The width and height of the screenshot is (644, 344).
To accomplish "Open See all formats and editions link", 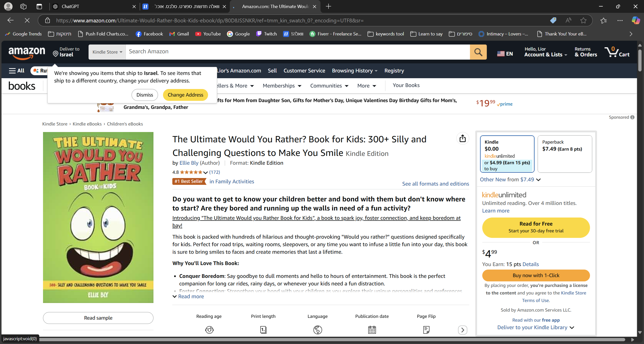I will coord(435,184).
